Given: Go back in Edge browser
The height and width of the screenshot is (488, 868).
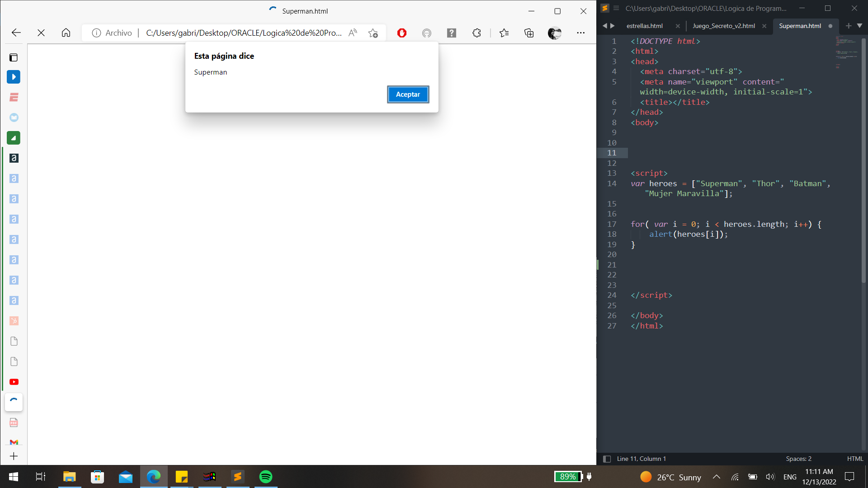Looking at the screenshot, I should tap(16, 33).
